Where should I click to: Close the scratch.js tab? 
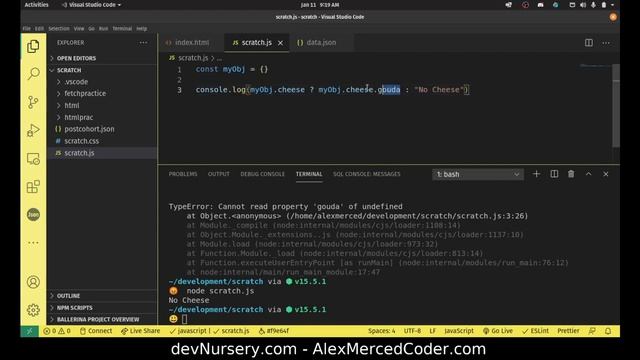tap(280, 43)
